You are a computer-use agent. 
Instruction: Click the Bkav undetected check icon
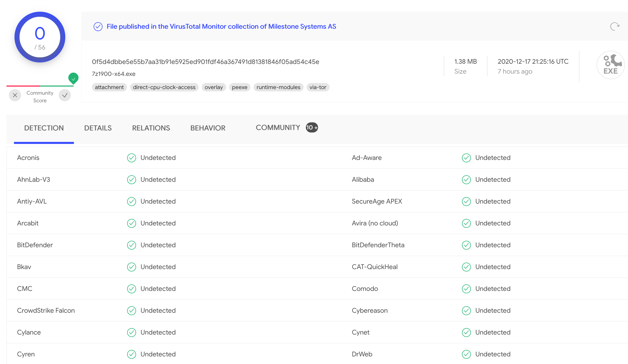(x=132, y=267)
